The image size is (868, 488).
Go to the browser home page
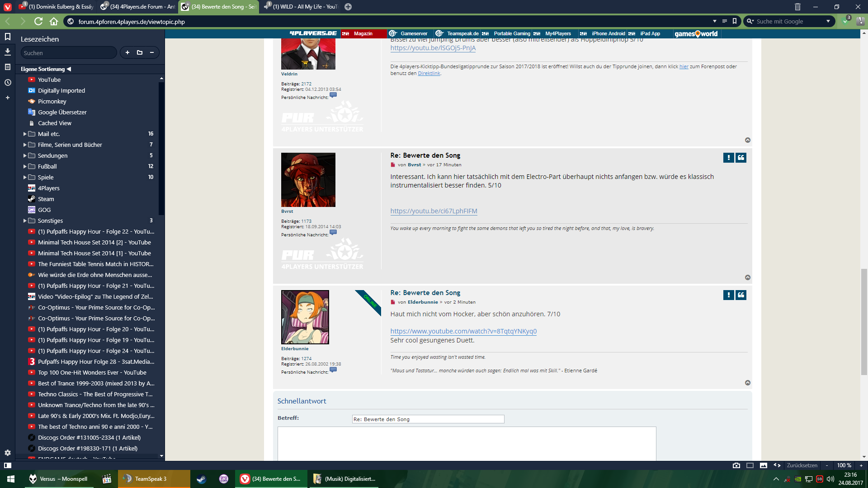coord(54,21)
